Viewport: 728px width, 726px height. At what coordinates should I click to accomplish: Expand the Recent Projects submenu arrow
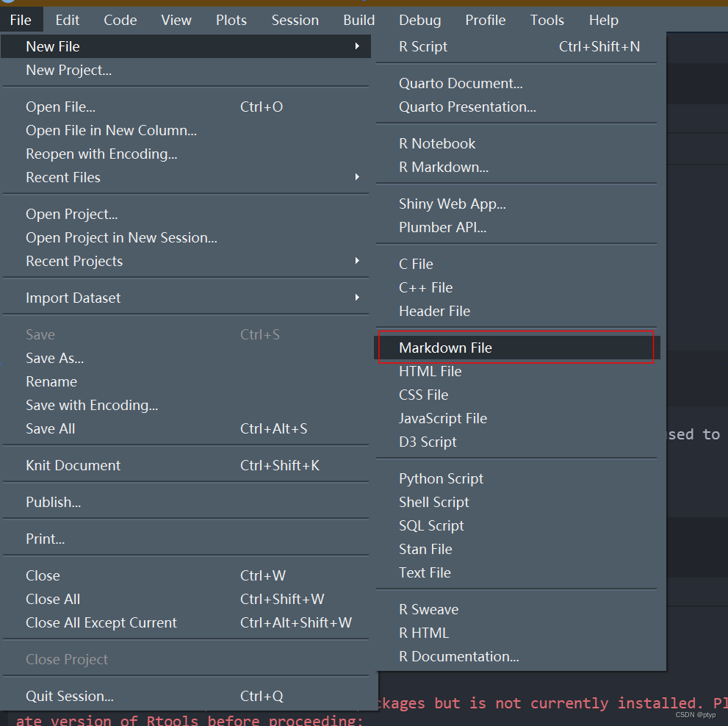click(x=356, y=261)
